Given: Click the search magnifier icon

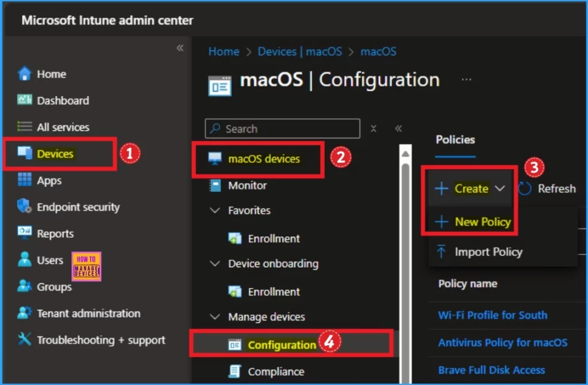Looking at the screenshot, I should point(215,128).
